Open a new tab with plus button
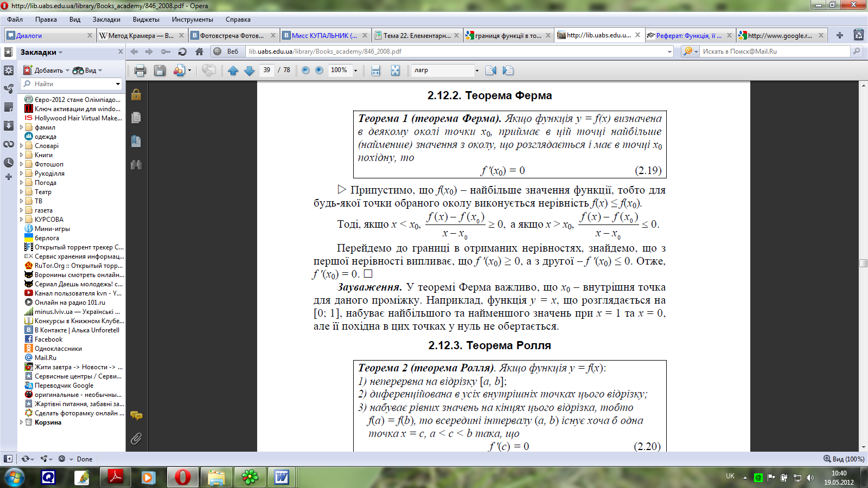 (840, 35)
